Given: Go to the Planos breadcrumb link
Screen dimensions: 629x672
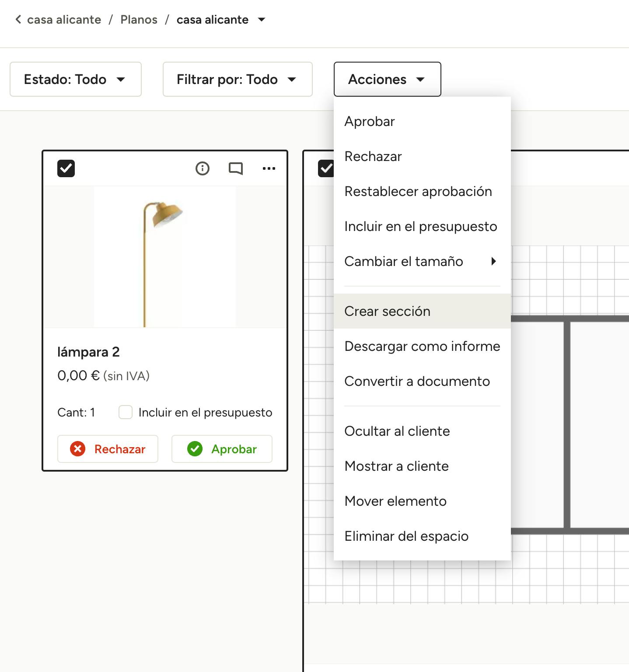Looking at the screenshot, I should coord(139,20).
